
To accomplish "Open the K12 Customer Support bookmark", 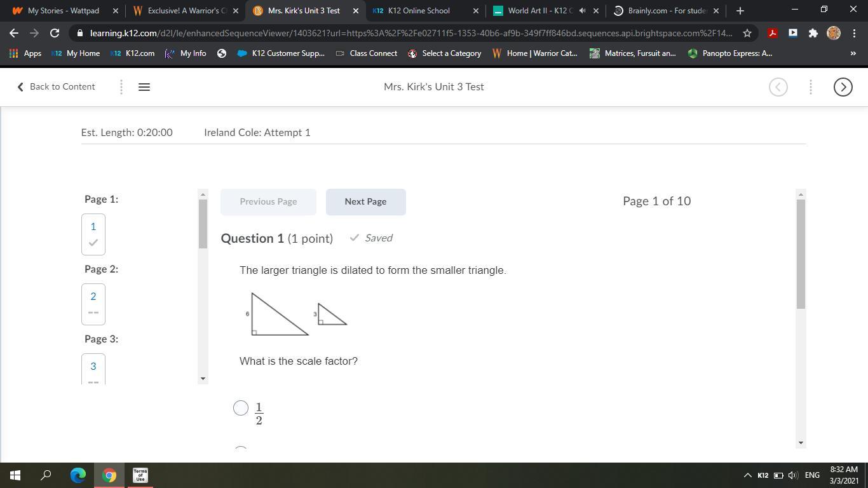I will pos(280,53).
